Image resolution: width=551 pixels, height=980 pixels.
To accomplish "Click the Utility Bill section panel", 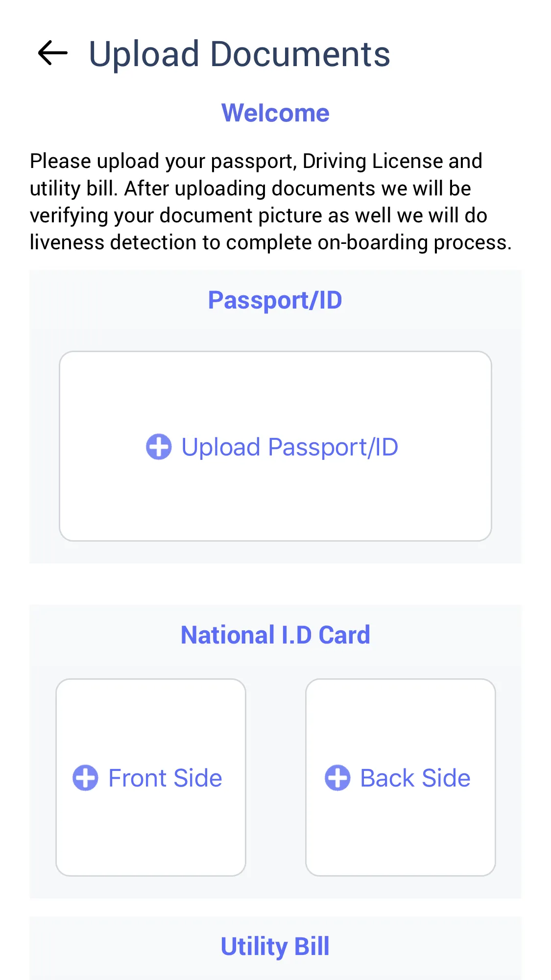I will tap(275, 949).
